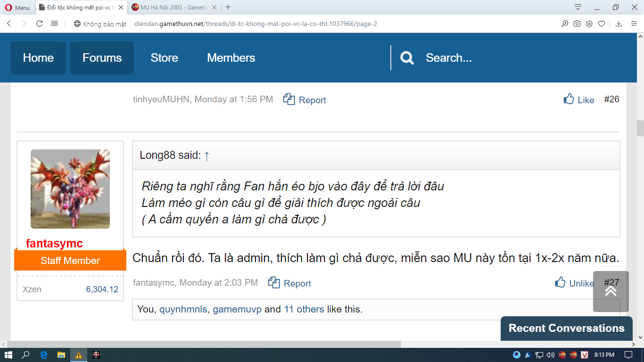Open quynhmnls profile link
This screenshot has width=644, height=362.
click(x=183, y=310)
